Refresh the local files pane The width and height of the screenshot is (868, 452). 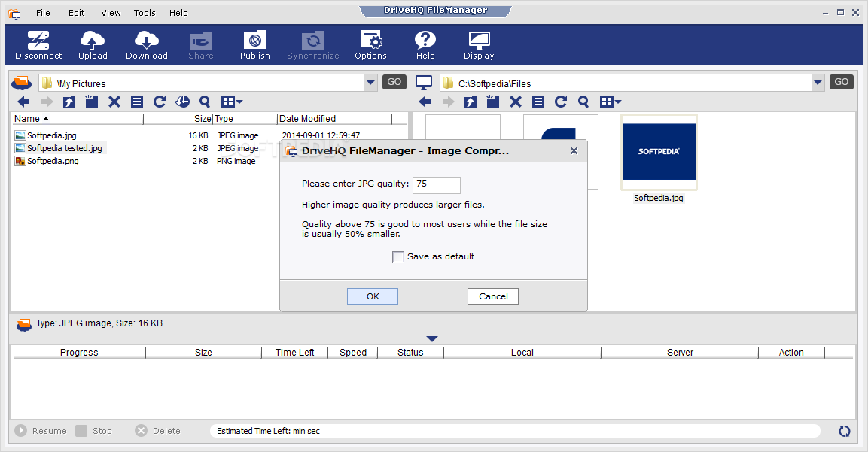point(561,102)
